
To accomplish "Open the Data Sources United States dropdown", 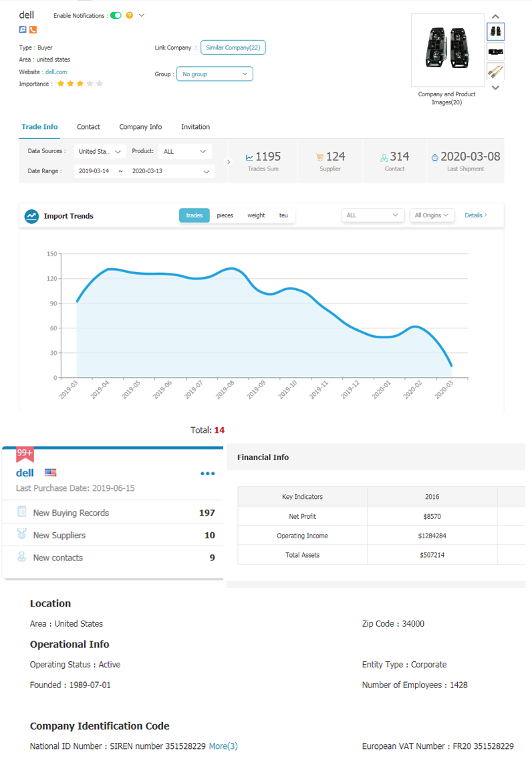I will pyautogui.click(x=100, y=152).
